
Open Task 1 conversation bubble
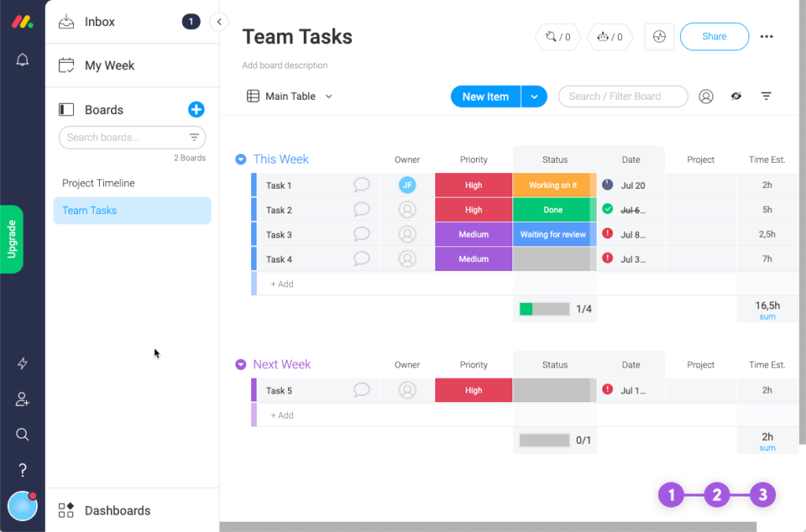click(361, 185)
